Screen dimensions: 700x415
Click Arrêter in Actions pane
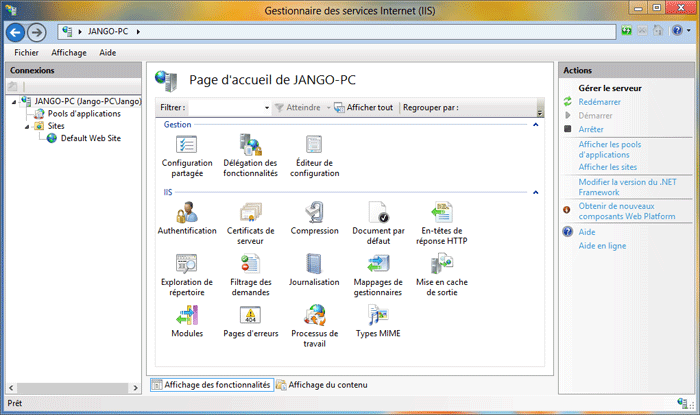coord(591,129)
